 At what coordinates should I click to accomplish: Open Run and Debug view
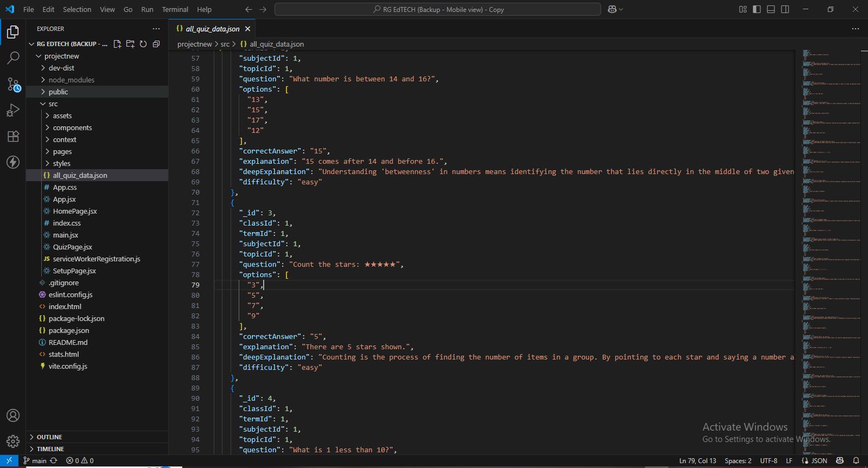pyautogui.click(x=13, y=111)
